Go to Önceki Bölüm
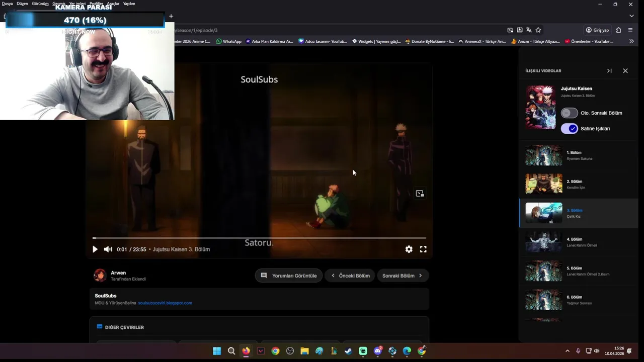 [350, 276]
